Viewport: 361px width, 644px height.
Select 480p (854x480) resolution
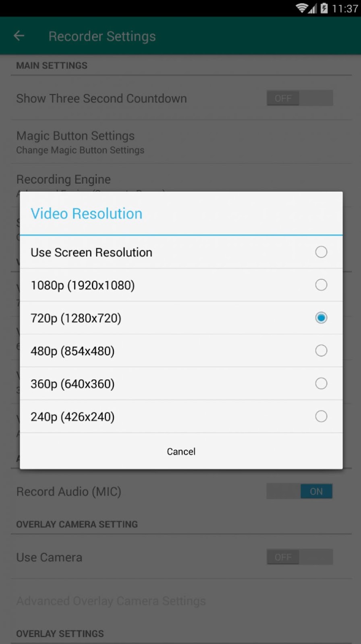[x=180, y=351]
